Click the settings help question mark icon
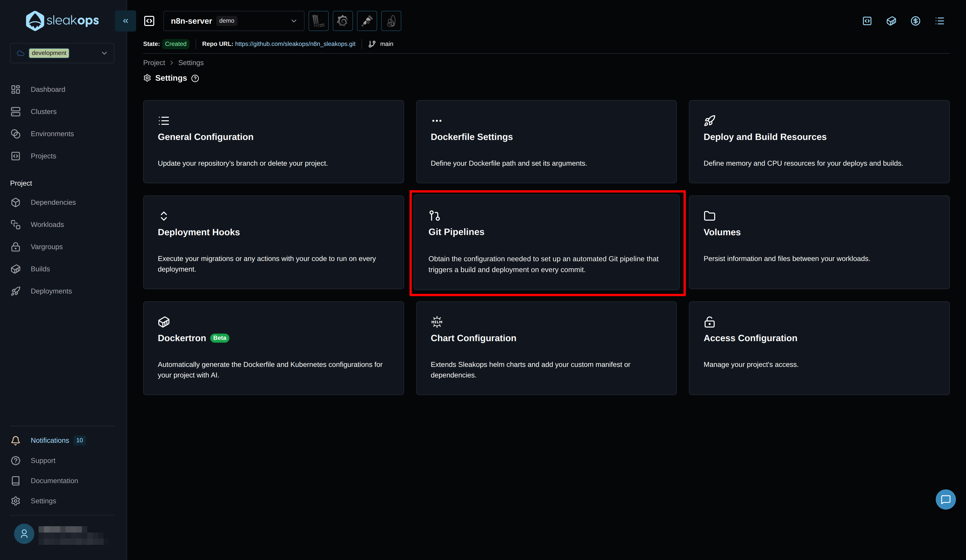 (x=196, y=78)
